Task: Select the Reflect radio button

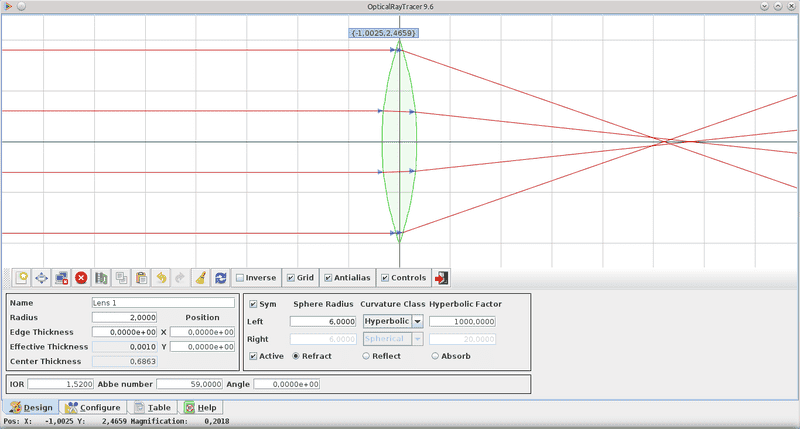Action: 366,355
